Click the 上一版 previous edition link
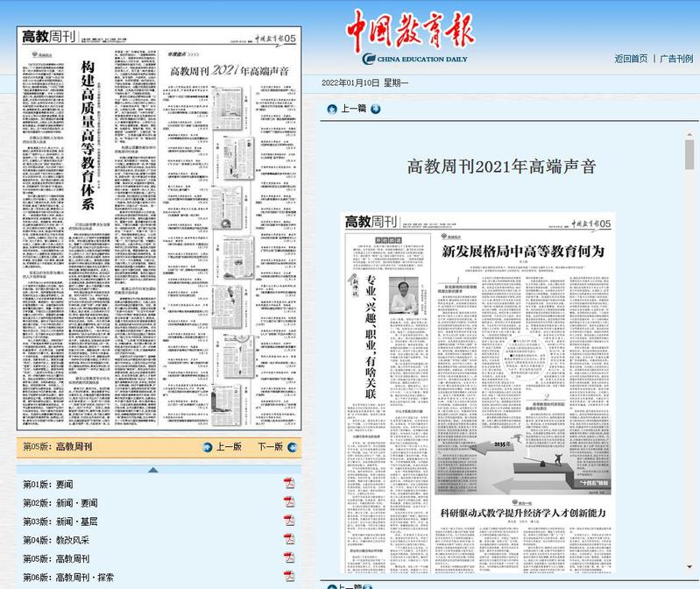This screenshot has height=589, width=700. (229, 446)
